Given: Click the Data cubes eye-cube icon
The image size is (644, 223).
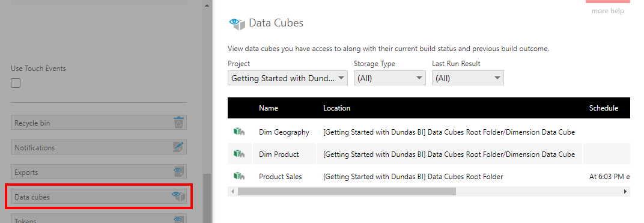Looking at the screenshot, I should pos(178,197).
